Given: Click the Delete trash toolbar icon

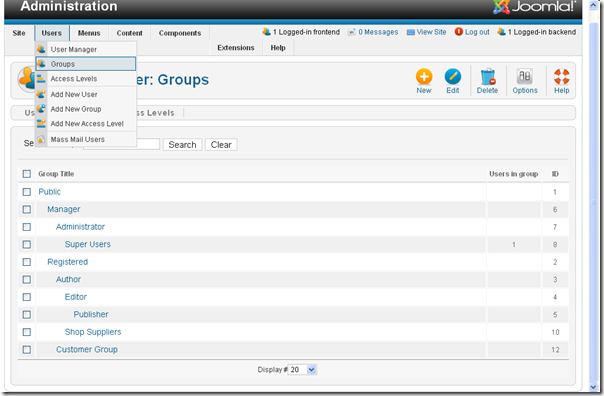Looking at the screenshot, I should pyautogui.click(x=487, y=77).
